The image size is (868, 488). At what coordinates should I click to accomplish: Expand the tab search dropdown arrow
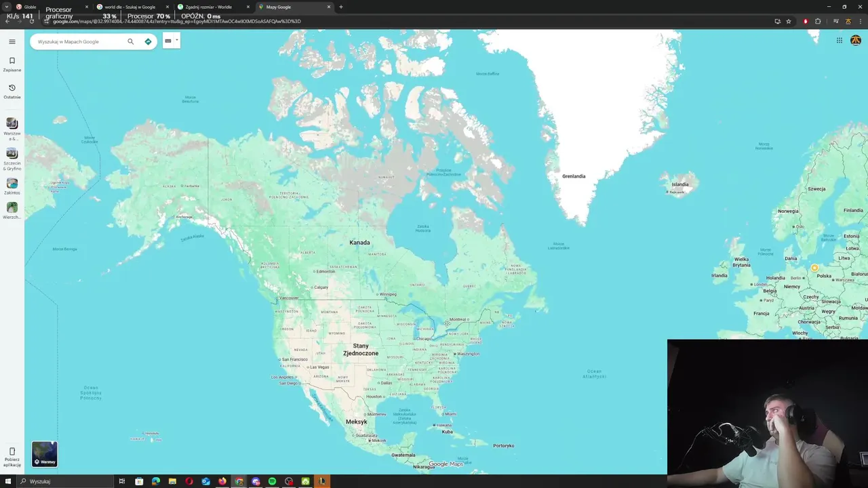point(7,7)
